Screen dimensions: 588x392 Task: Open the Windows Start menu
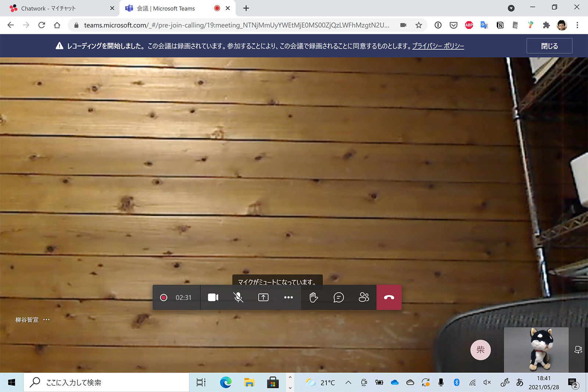tap(11, 382)
